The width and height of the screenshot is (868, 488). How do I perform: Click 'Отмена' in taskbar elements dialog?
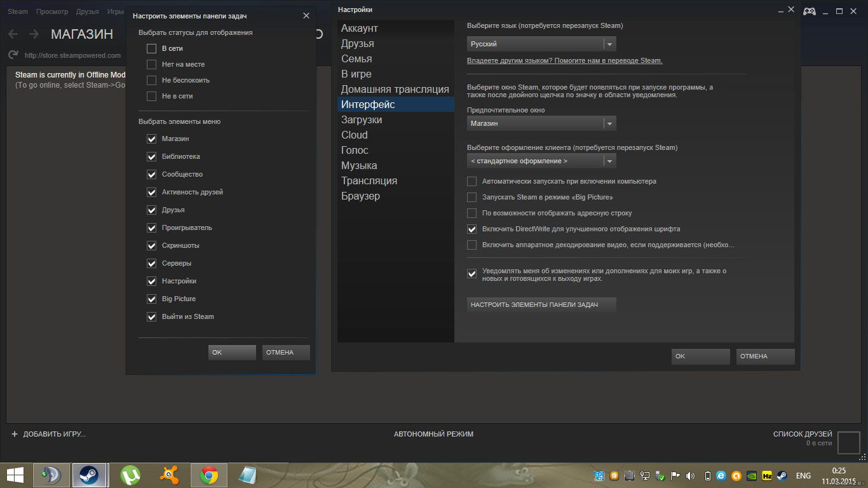pyautogui.click(x=286, y=352)
